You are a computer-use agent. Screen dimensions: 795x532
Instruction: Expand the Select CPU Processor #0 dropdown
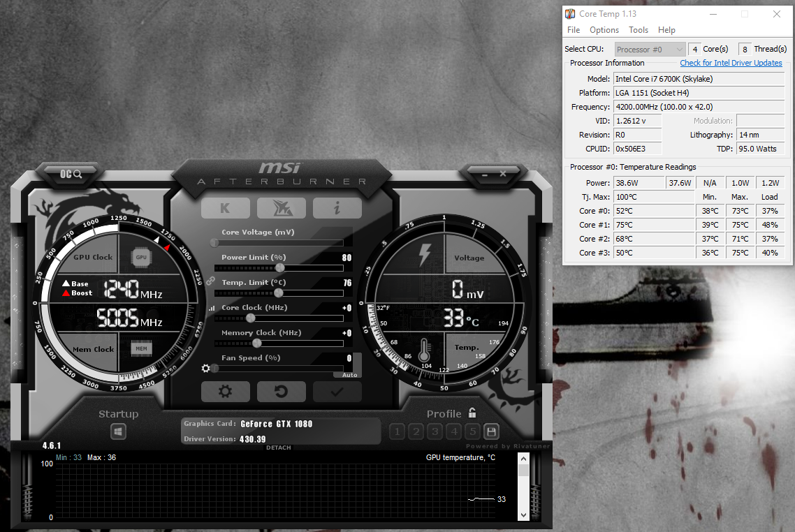650,49
